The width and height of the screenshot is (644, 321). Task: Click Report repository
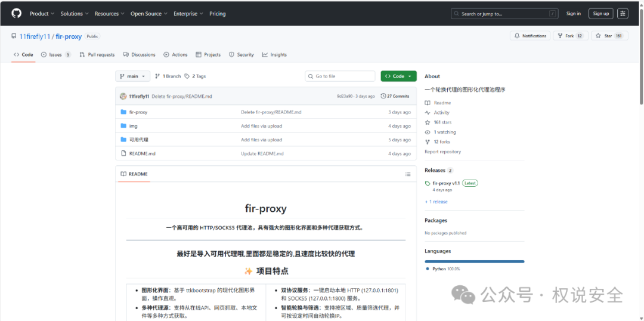[442, 152]
